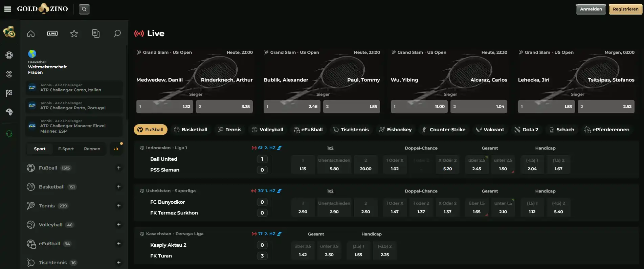Viewport: 644px width, 269px height.
Task: Open the hamburger main menu
Action: 8,9
